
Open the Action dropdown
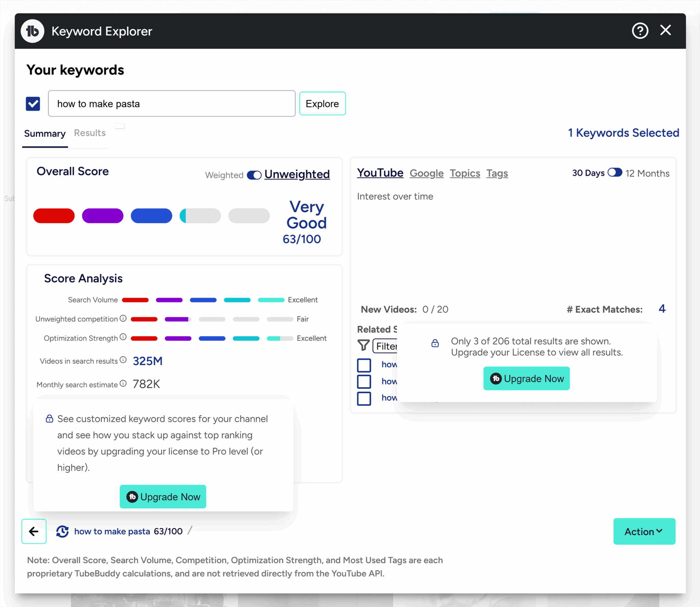click(644, 531)
